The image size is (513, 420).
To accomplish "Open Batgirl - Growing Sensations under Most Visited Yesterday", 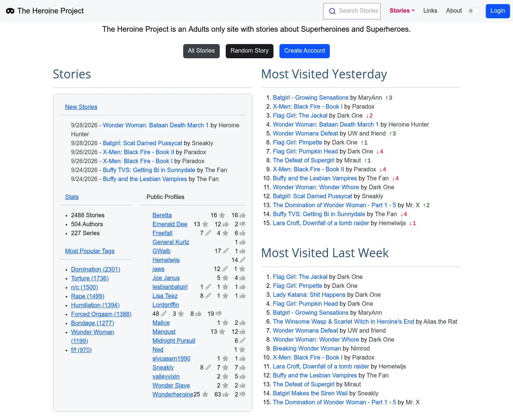I will 311,98.
